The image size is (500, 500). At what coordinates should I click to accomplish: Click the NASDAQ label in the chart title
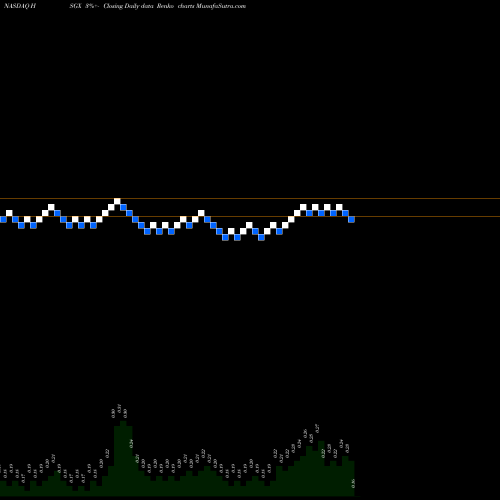tap(16, 6)
